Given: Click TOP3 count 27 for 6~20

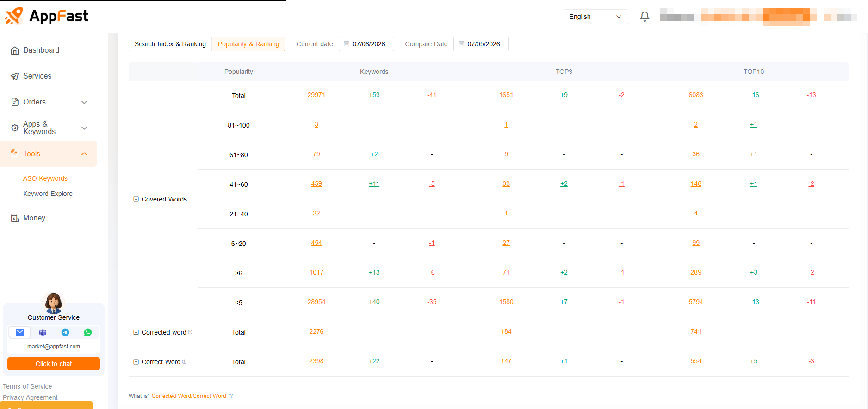Looking at the screenshot, I should tap(506, 243).
